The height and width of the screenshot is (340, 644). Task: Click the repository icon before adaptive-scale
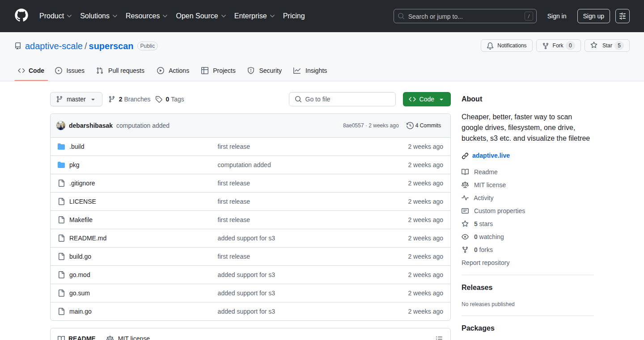18,46
